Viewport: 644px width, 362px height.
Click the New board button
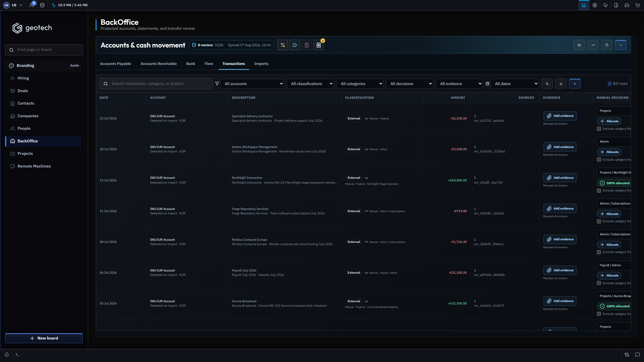click(44, 338)
